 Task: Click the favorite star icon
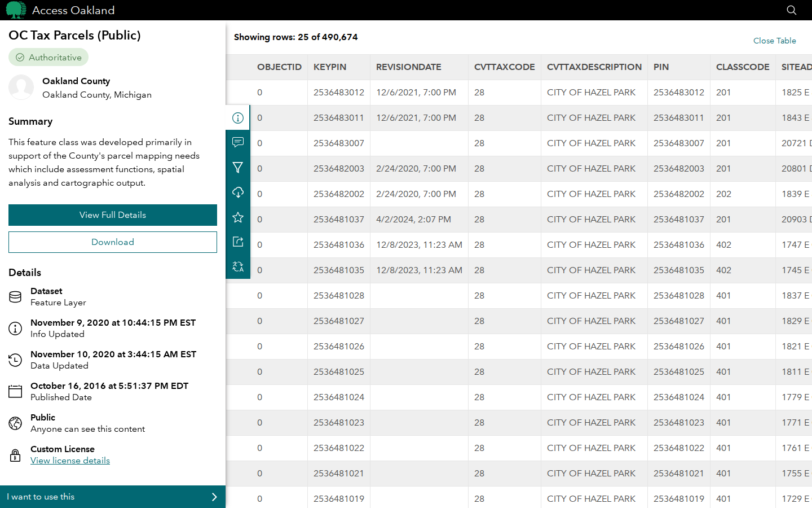[238, 217]
